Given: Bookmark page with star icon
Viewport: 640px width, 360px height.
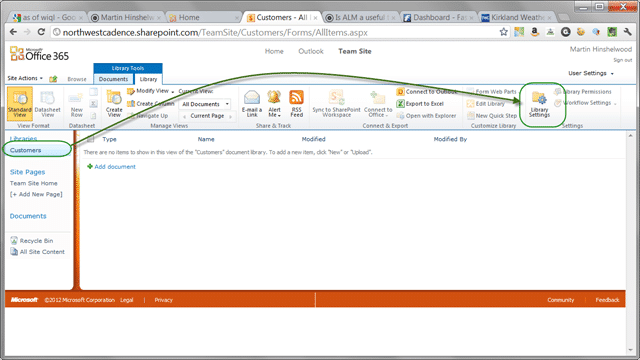Looking at the screenshot, I should point(504,32).
